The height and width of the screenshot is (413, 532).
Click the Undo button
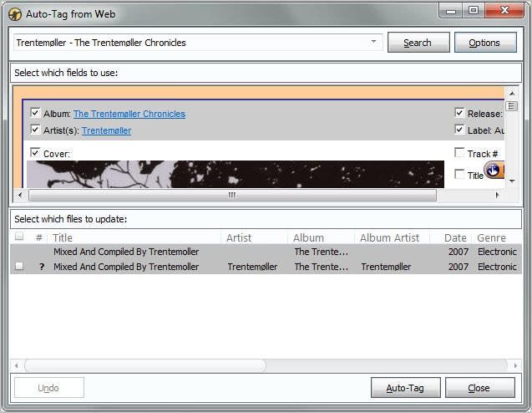click(x=48, y=388)
